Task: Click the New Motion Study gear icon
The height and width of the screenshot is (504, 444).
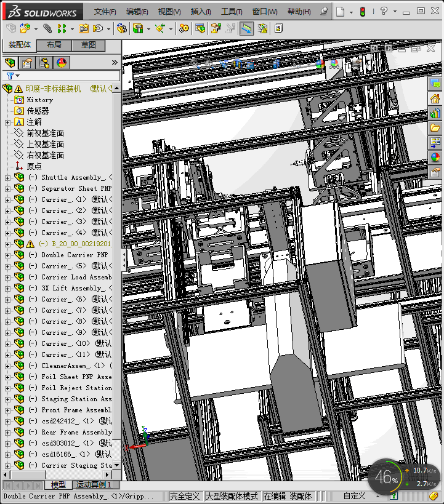Action: click(184, 28)
